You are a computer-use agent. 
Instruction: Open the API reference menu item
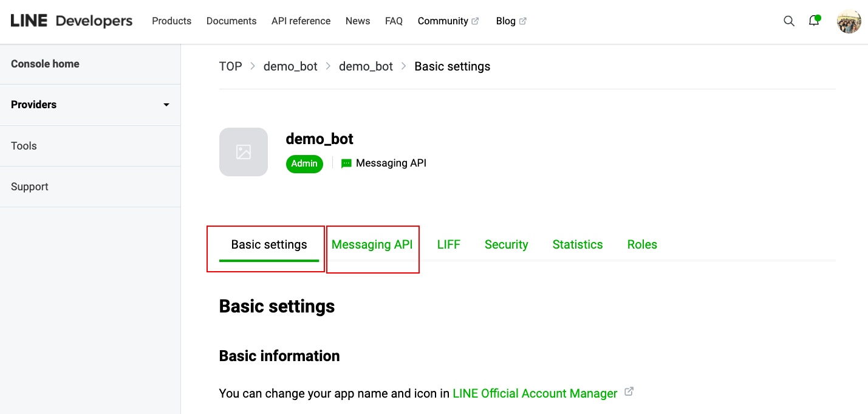tap(301, 21)
